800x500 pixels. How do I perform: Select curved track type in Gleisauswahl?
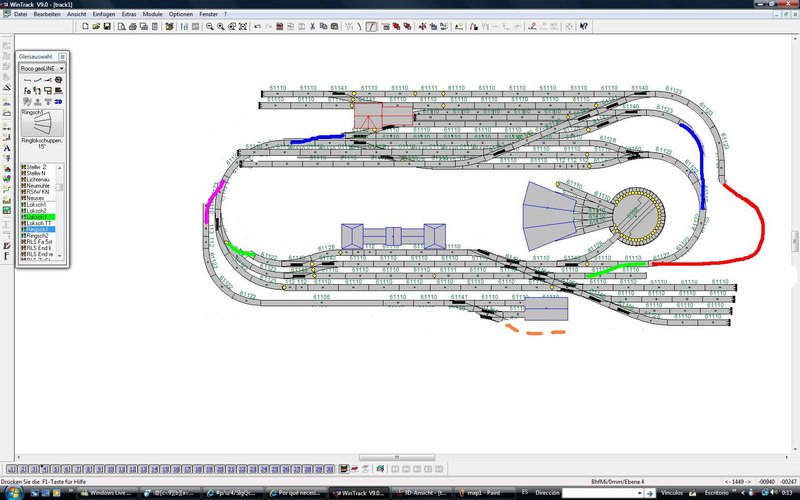38,80
